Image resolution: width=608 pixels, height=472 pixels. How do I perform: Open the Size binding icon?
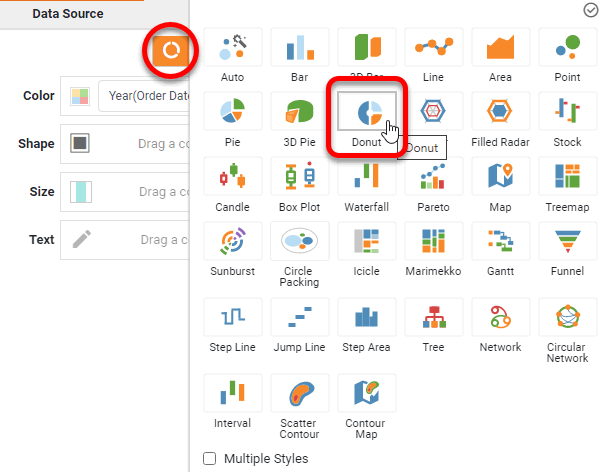pyautogui.click(x=80, y=191)
